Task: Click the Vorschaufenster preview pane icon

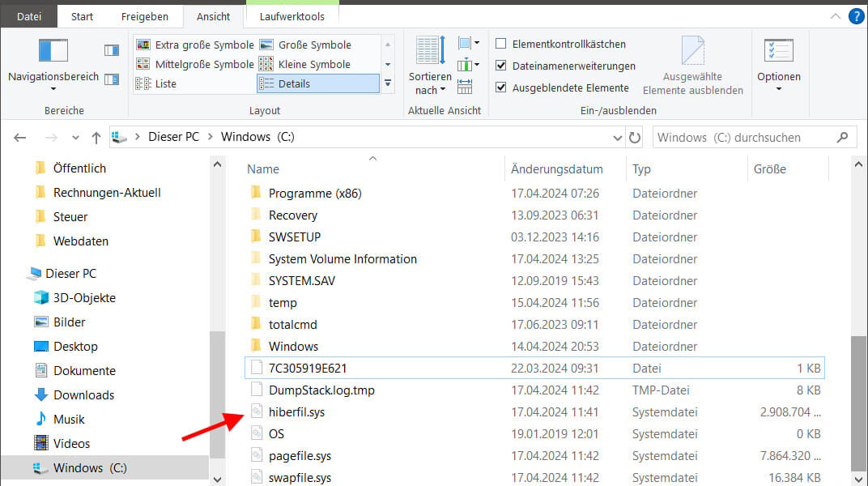Action: tap(112, 50)
